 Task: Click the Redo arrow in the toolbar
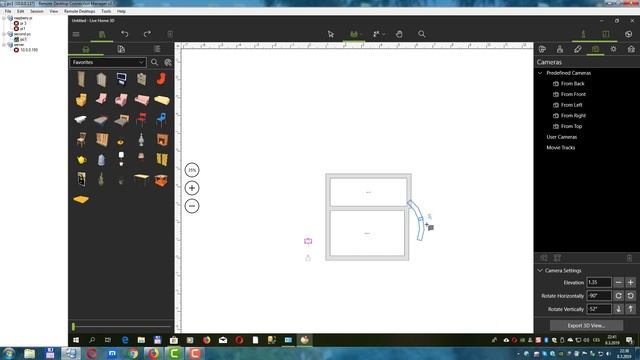147,34
